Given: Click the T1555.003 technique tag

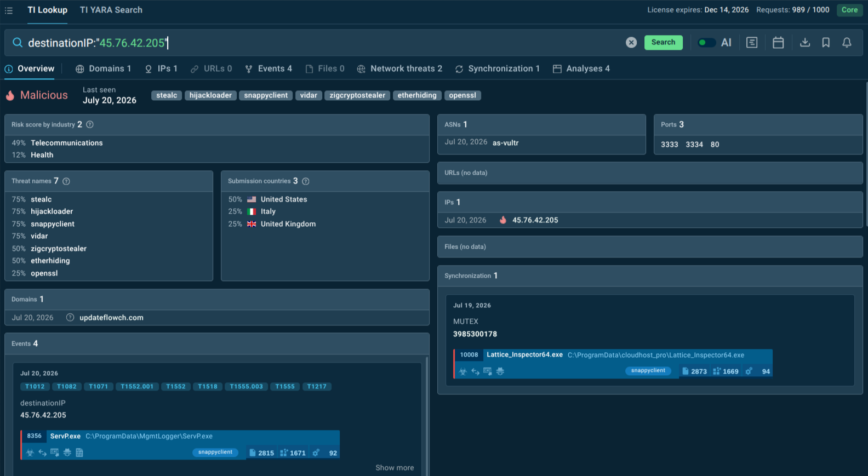Looking at the screenshot, I should (x=247, y=387).
